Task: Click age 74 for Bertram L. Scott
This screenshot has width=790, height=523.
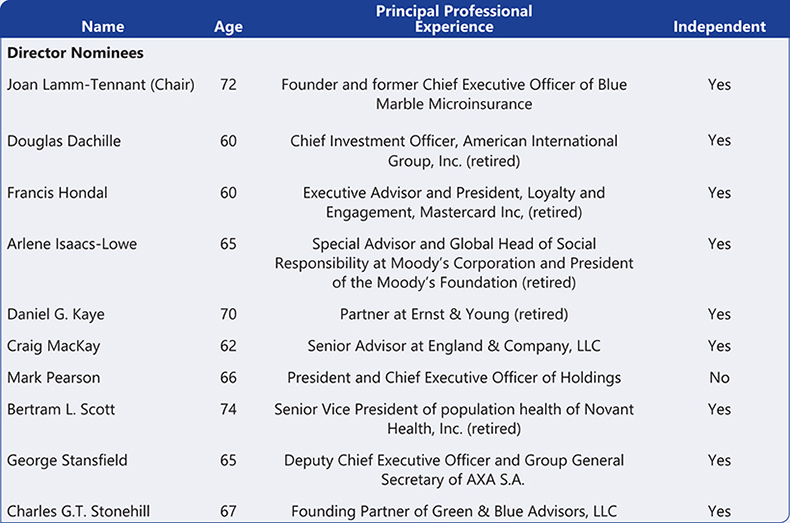Action: (228, 409)
